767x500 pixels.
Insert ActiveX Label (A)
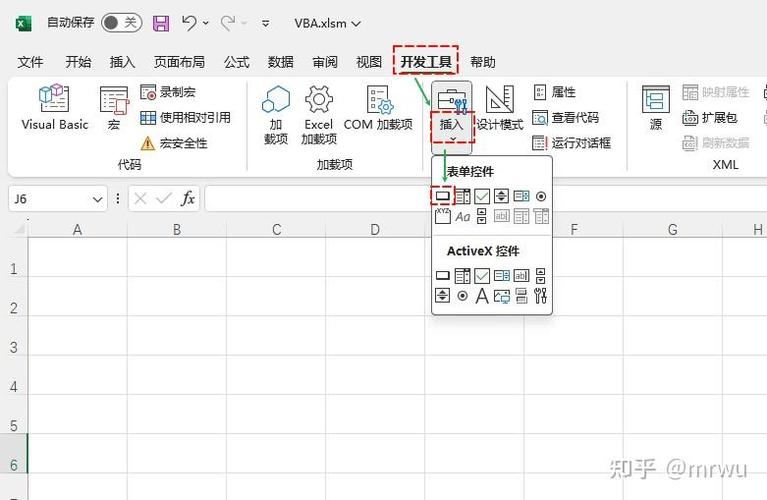tap(482, 295)
